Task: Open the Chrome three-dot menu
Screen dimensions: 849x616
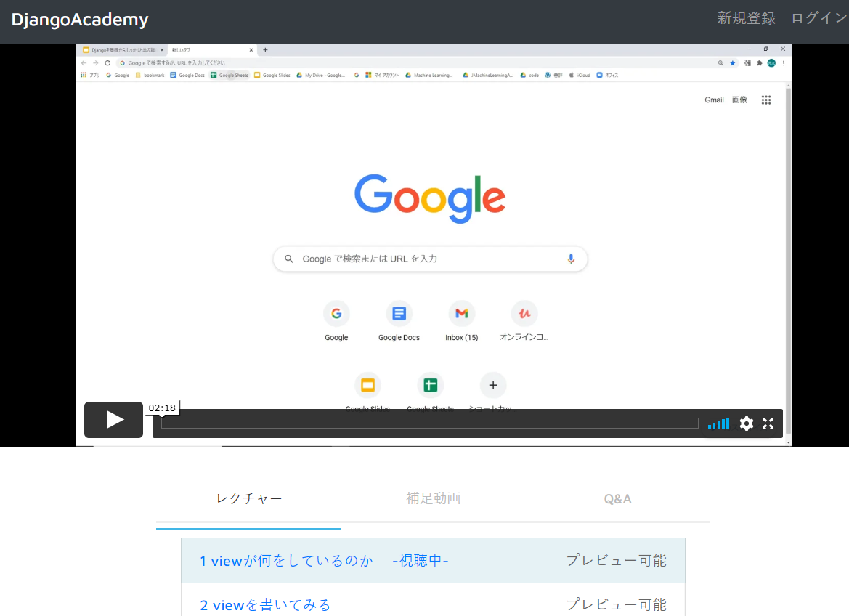Action: 784,63
